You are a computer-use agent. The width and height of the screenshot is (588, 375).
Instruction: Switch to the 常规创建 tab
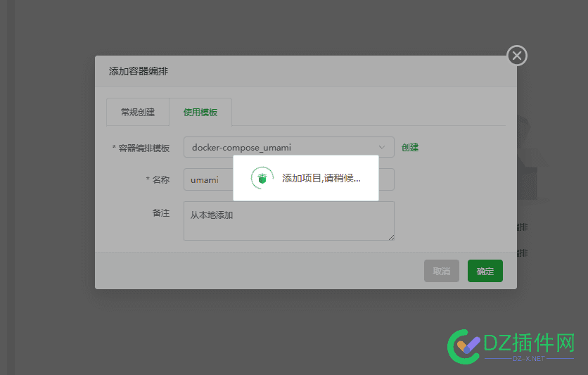(138, 112)
